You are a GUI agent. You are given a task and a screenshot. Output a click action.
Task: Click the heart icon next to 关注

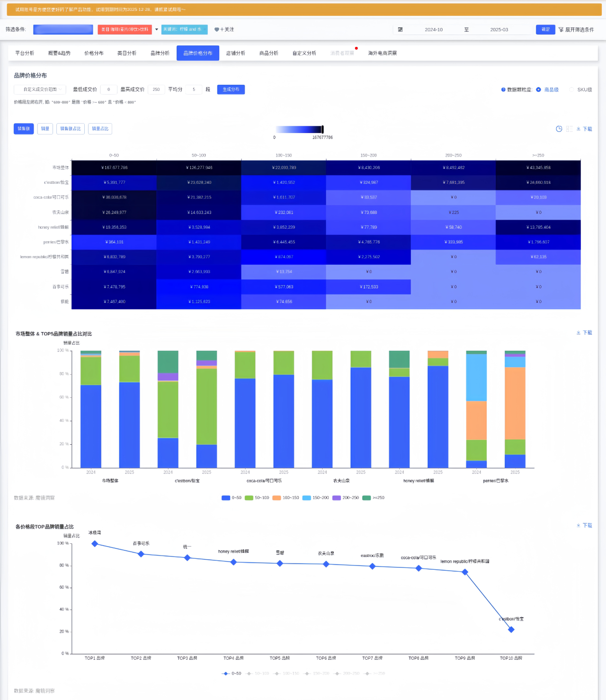click(216, 29)
